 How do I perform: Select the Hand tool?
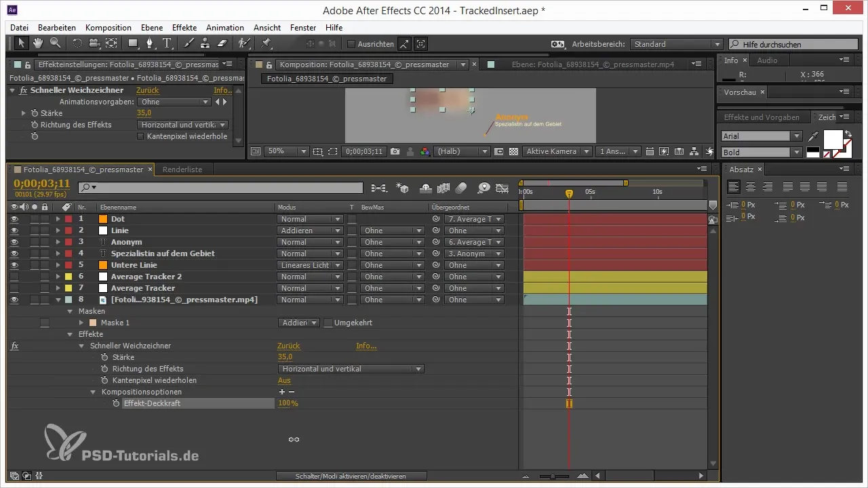[x=39, y=43]
